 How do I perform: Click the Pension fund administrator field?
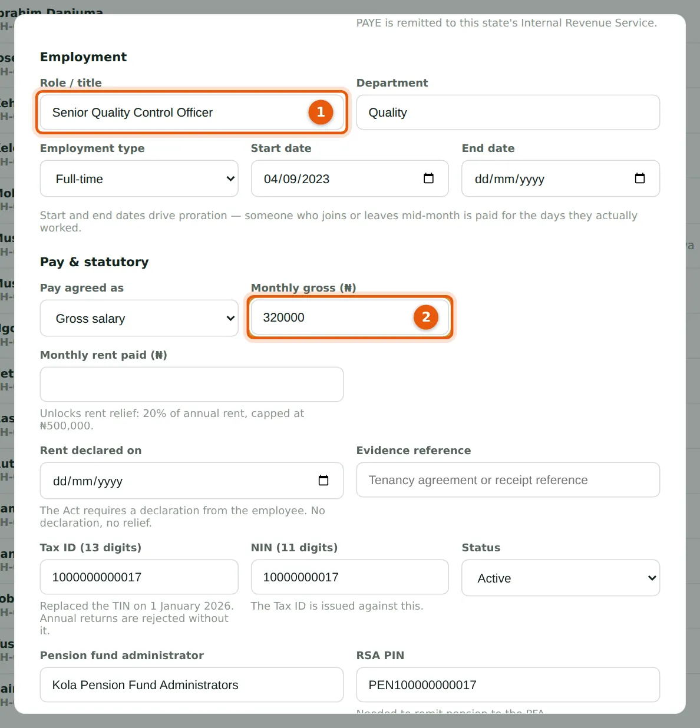point(191,684)
